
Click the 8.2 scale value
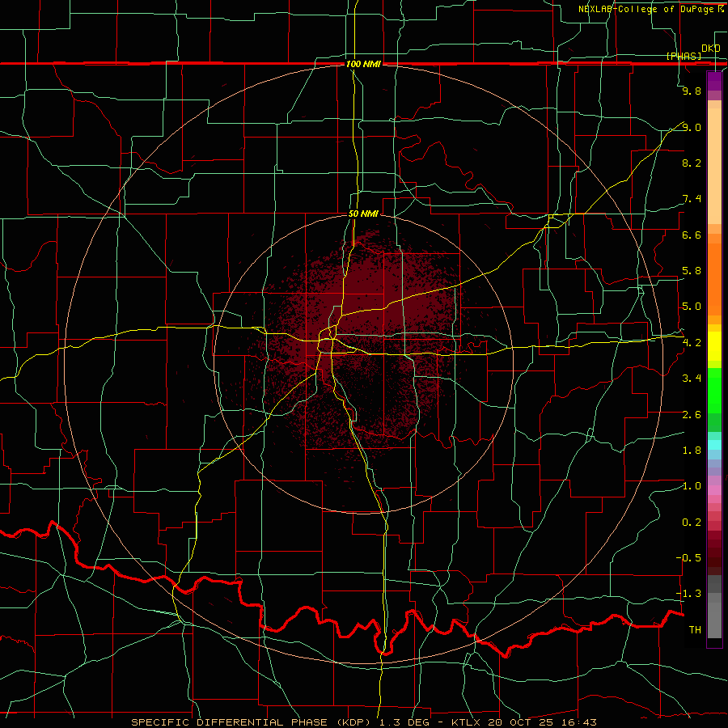(x=692, y=163)
